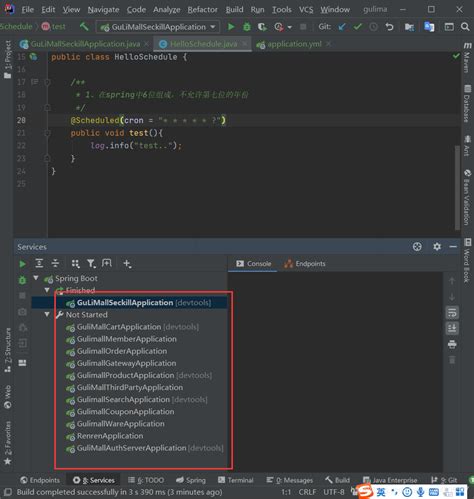Commit changes with Git green checkmark
474x499 pixels.
click(358, 27)
